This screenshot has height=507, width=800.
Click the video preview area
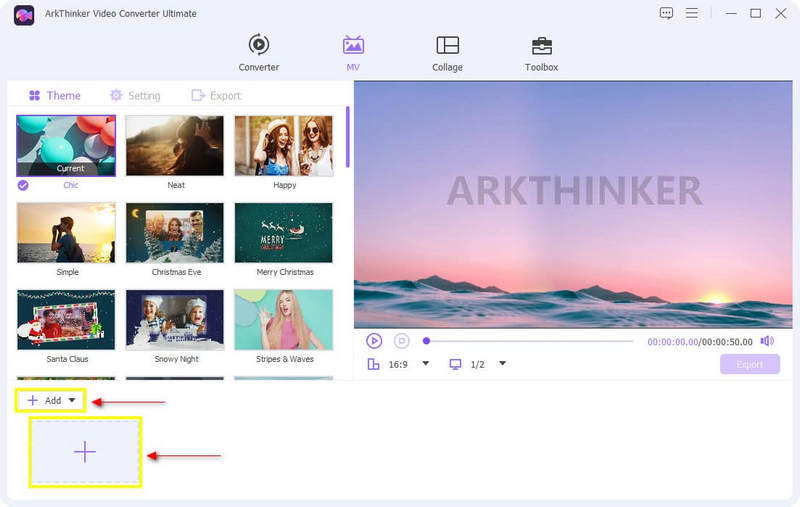[573, 204]
